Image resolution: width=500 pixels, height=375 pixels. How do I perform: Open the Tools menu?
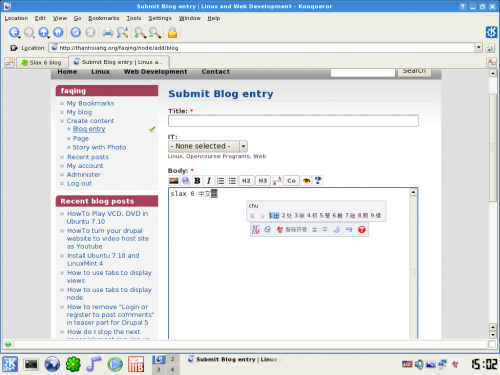pos(134,18)
